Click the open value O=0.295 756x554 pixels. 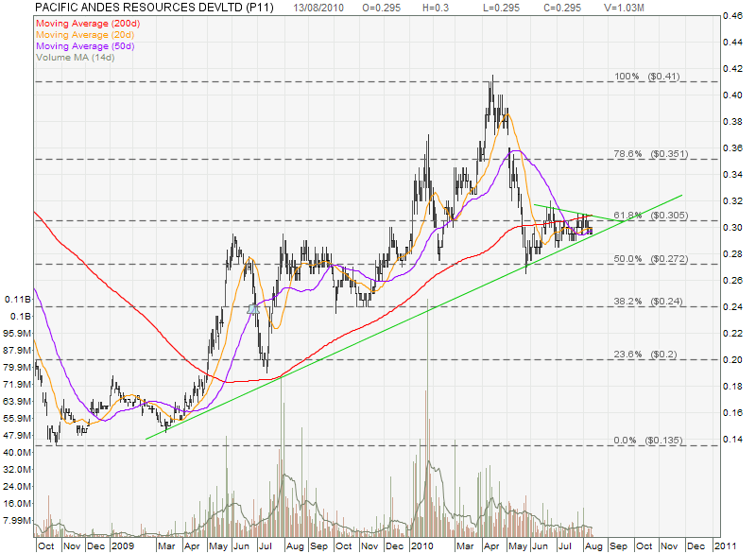coord(382,8)
